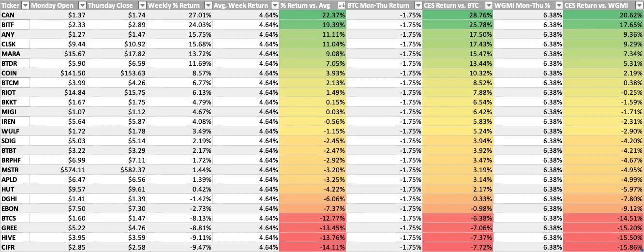Open WGMI Mon-Thu % filter dropdown
Viewport: 644px width, 252px height.
tap(559, 5)
